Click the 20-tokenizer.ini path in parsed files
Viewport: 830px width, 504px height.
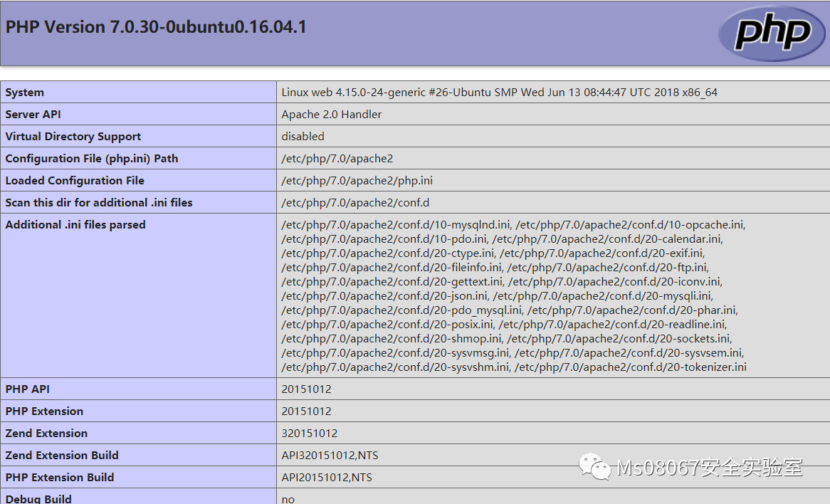[x=630, y=367]
